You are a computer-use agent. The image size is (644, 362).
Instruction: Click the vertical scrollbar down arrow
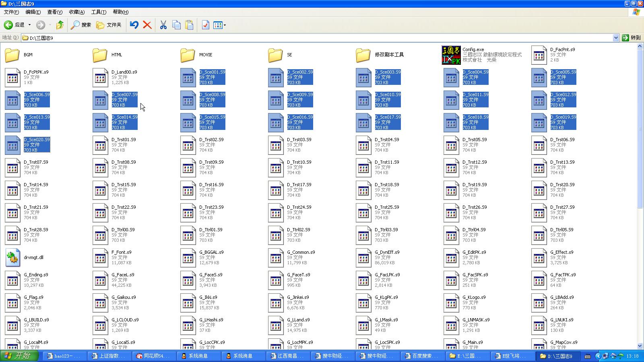pos(640,346)
